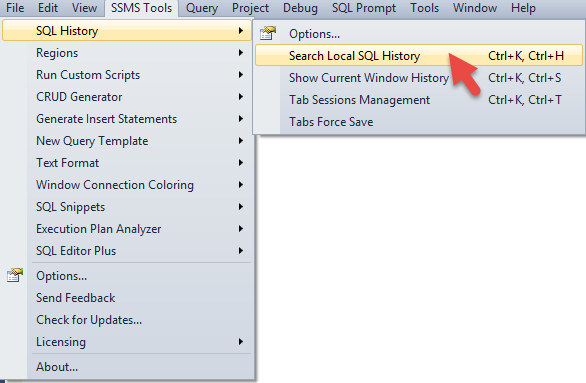586x383 pixels.
Task: Click the Licensing submenu arrow
Action: (241, 342)
